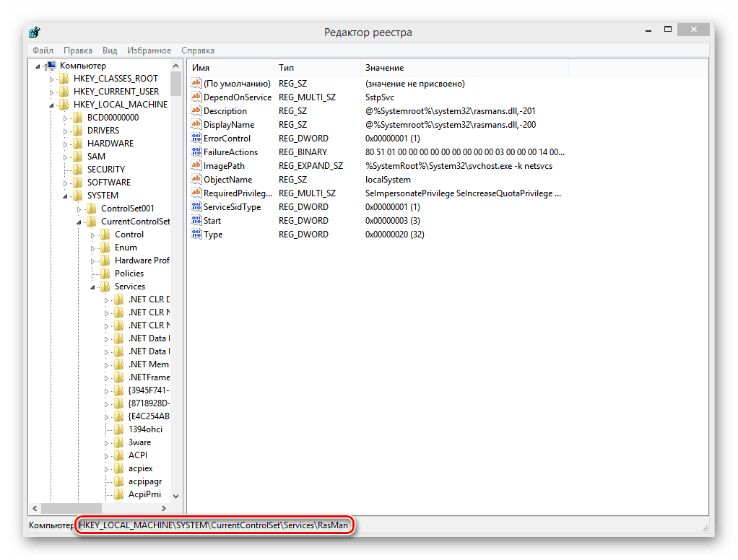The width and height of the screenshot is (738, 560).
Task: Expand the HKEY_CURRENT_USER tree node
Action: 52,92
